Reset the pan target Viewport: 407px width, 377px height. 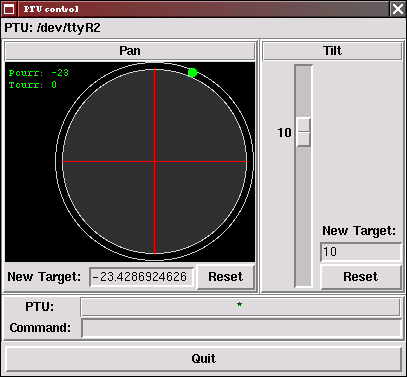(226, 277)
